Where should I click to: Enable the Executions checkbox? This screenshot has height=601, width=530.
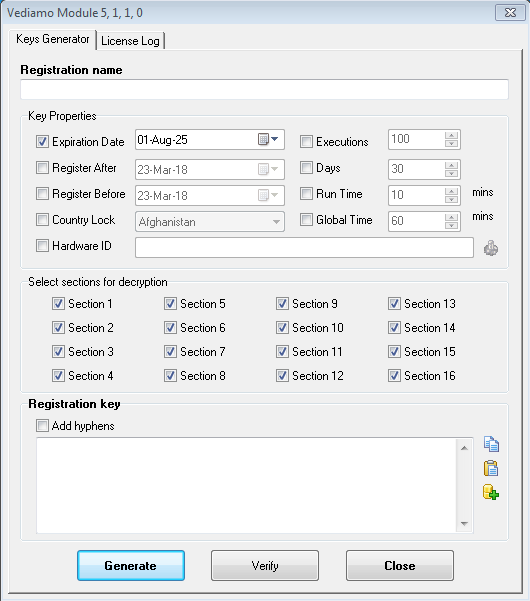306,141
